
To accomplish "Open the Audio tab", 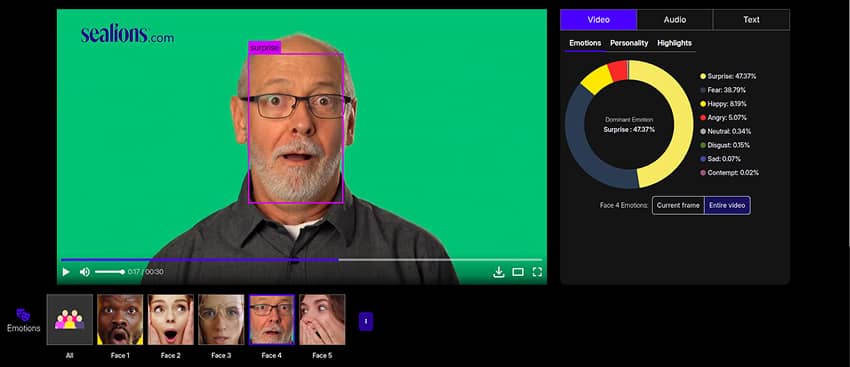I will [675, 20].
